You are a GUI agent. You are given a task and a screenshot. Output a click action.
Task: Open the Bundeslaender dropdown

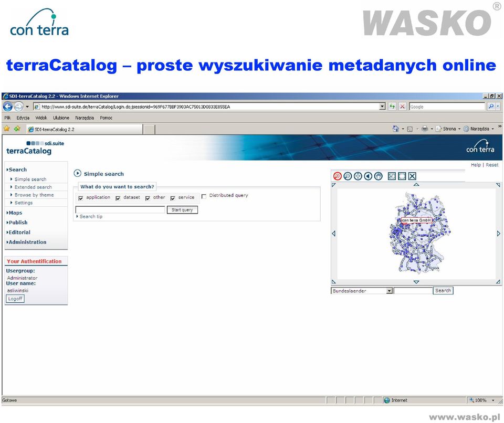(x=389, y=291)
